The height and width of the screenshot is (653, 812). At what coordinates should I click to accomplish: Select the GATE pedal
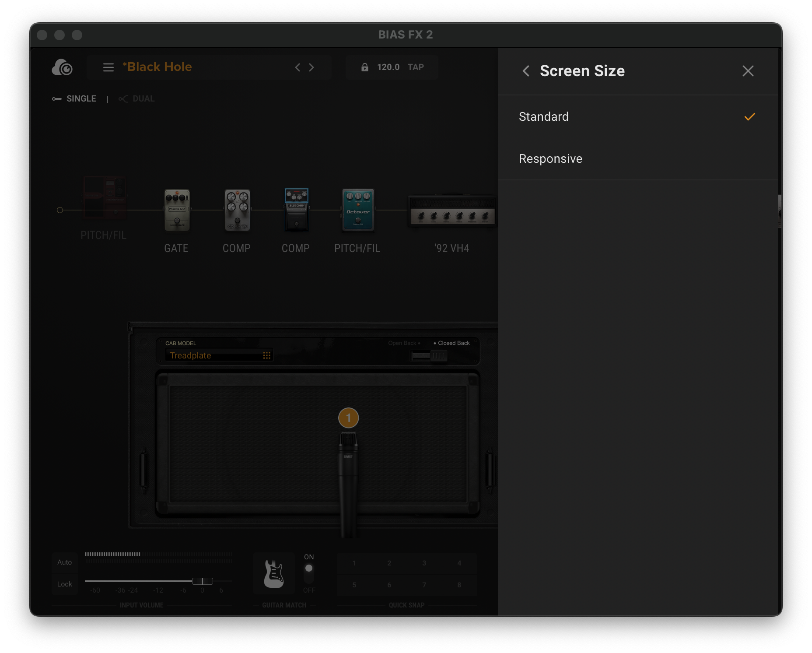coord(177,210)
